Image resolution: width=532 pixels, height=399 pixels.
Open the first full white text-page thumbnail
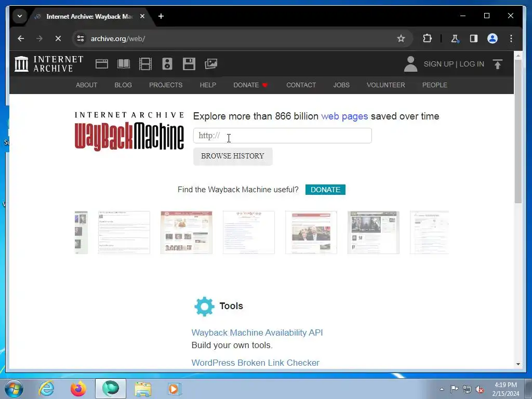tap(124, 232)
